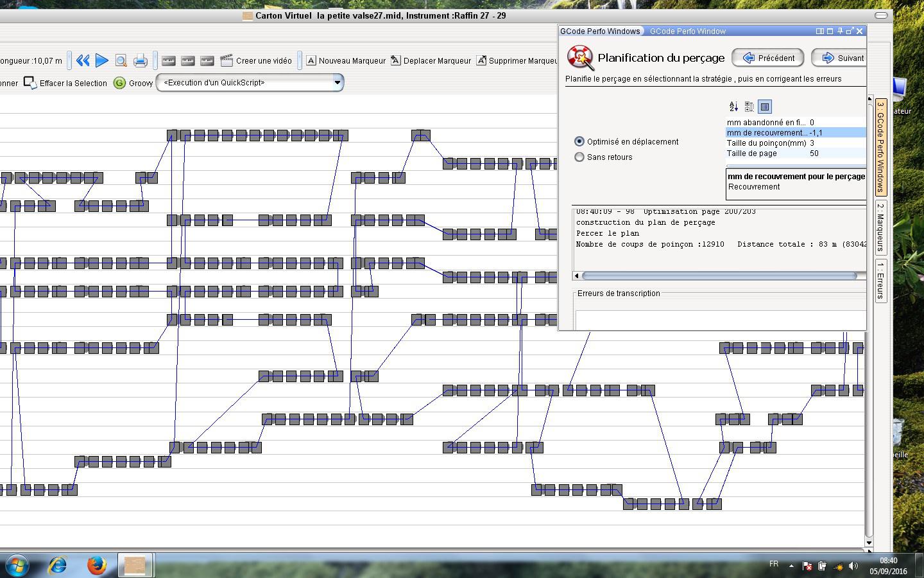Click the rewind double-arrow icon
924x578 pixels.
[83, 60]
